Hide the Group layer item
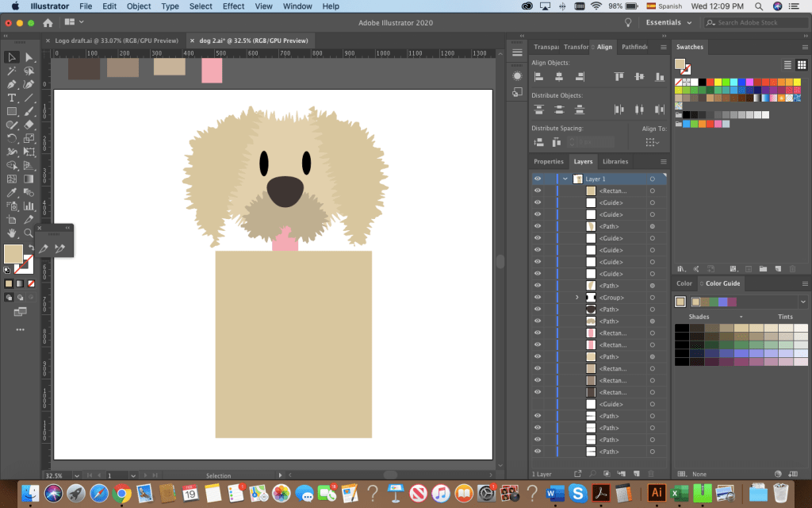This screenshot has height=508, width=812. 538,298
